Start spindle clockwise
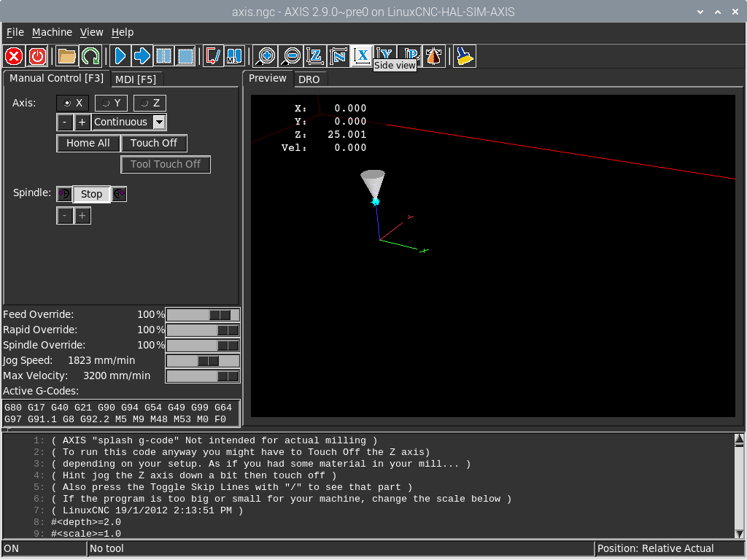Viewport: 747px width, 560px height. point(119,194)
